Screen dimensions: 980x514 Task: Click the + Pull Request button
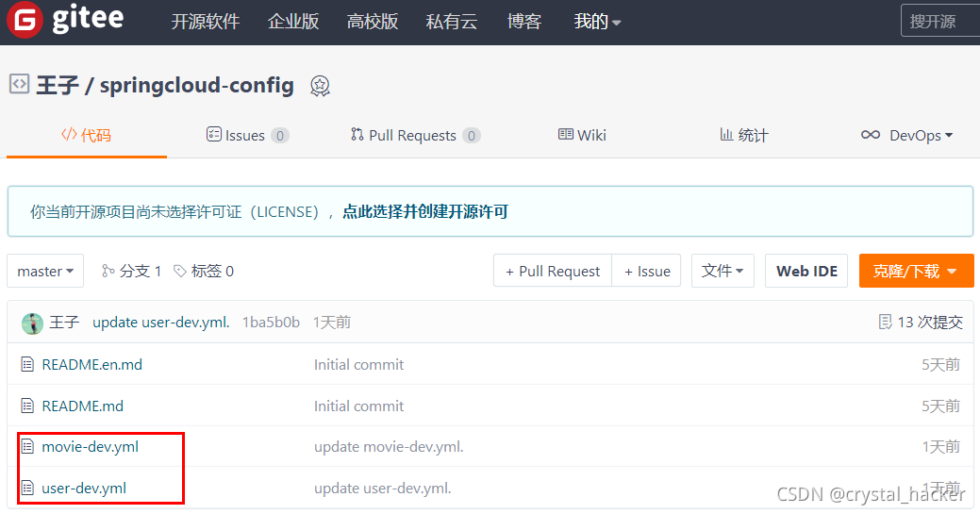pyautogui.click(x=553, y=271)
